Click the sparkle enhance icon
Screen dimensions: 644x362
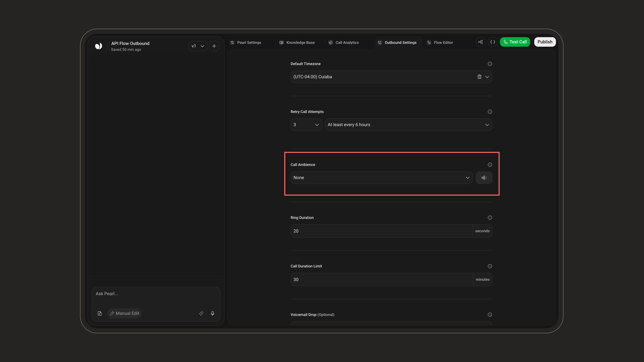[201, 313]
